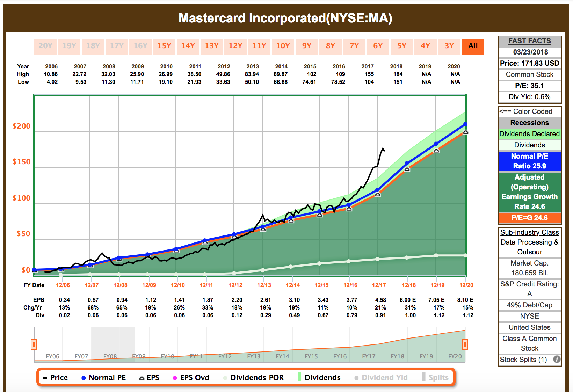Select the 3Y range button
This screenshot has height=392, width=573.
(449, 46)
